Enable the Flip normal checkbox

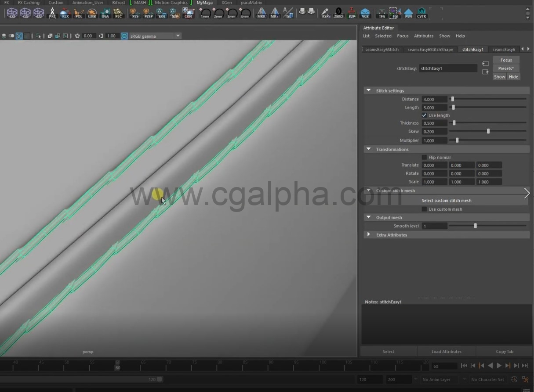click(x=424, y=157)
